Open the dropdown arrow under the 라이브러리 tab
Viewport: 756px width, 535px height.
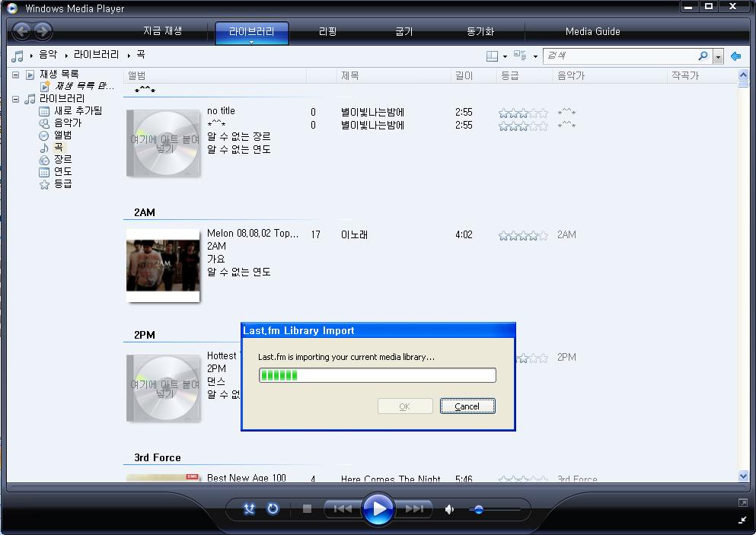[252, 42]
